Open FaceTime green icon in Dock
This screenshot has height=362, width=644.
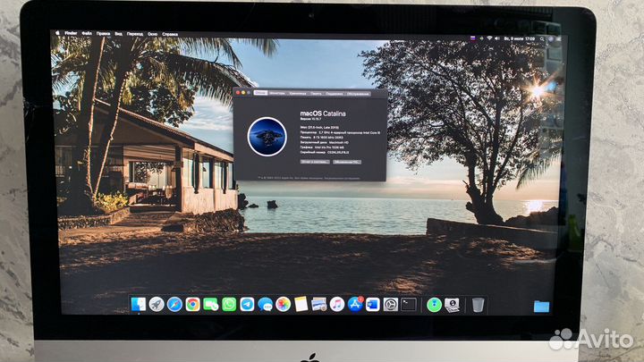coord(211,305)
